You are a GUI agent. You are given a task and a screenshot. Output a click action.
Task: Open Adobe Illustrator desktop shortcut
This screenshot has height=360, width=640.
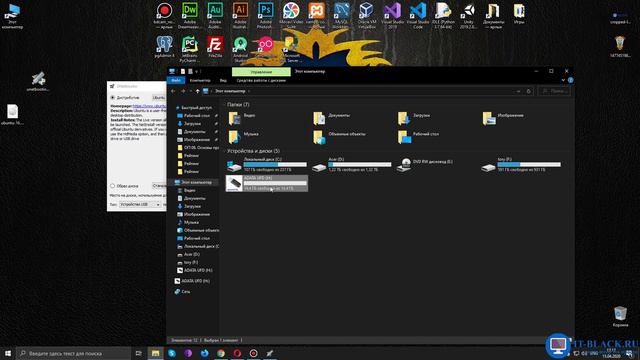point(240,16)
